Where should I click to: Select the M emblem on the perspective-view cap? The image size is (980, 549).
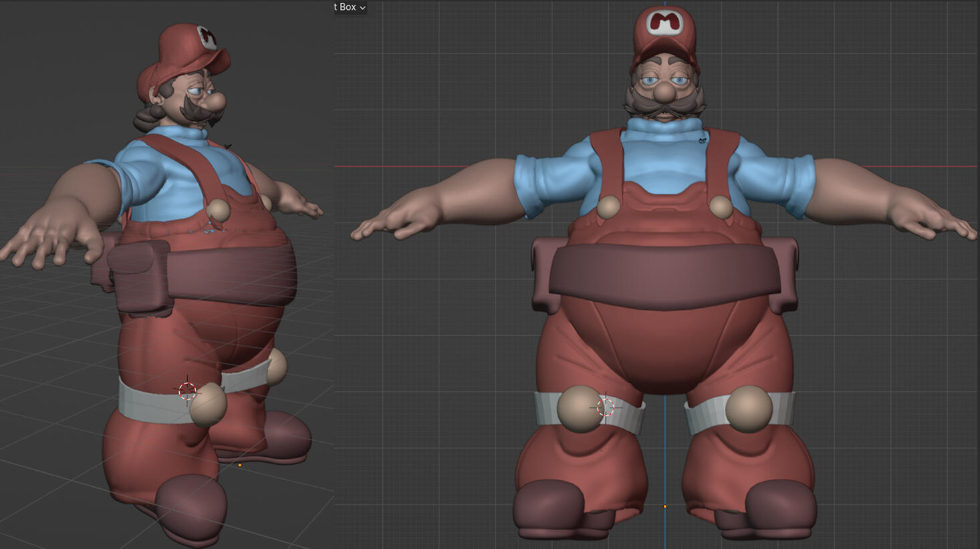[207, 37]
